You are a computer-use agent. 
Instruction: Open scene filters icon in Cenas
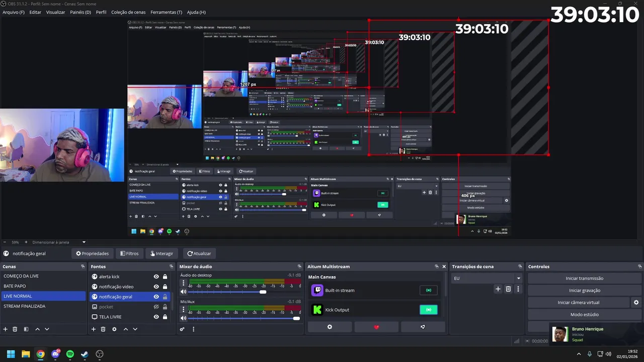click(26, 329)
